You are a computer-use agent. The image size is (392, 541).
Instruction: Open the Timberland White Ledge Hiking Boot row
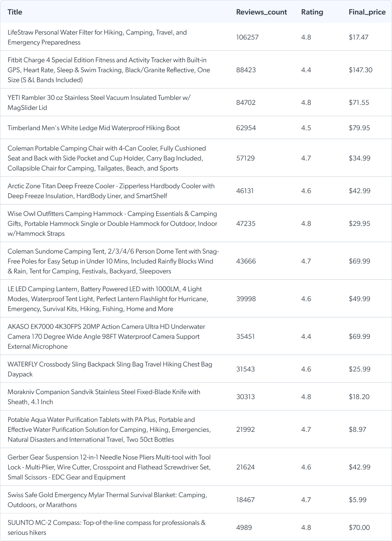tap(94, 128)
